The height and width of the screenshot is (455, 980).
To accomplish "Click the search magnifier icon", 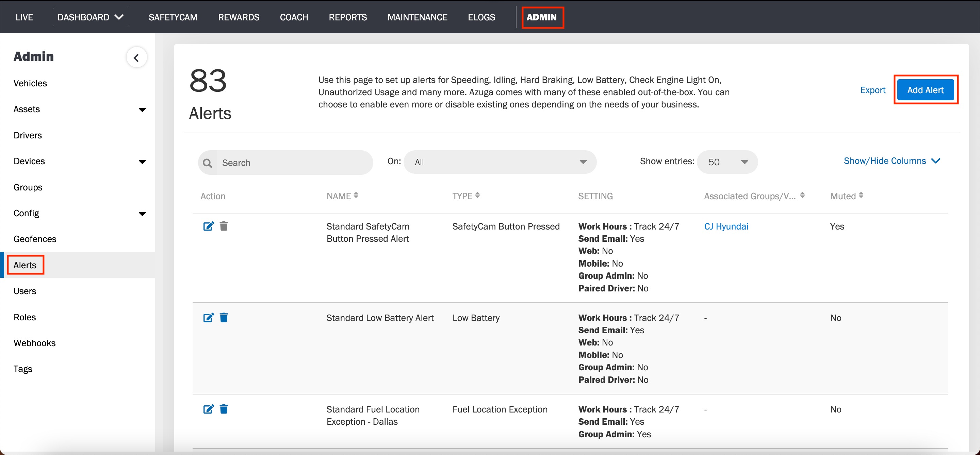I will [x=207, y=163].
